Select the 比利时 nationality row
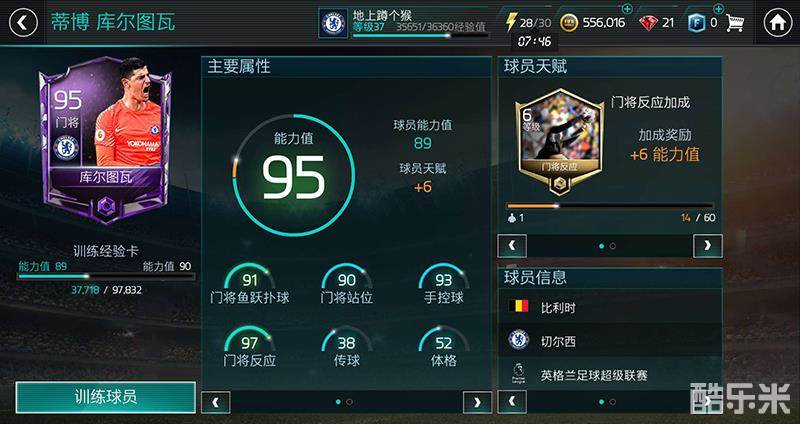 610,307
